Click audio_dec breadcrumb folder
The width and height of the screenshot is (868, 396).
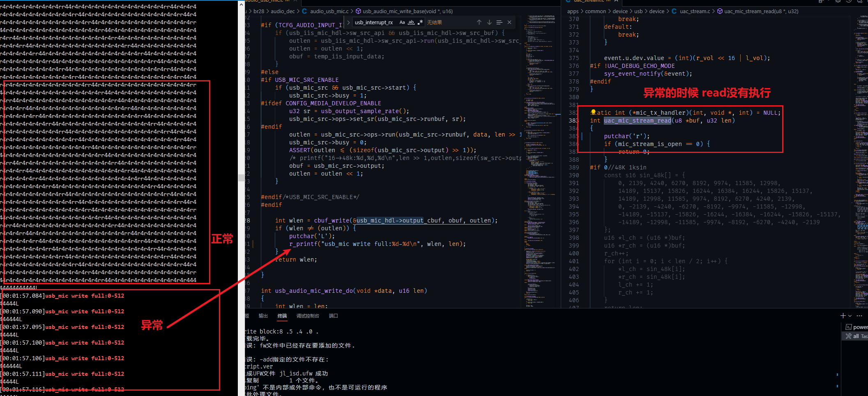(x=283, y=11)
